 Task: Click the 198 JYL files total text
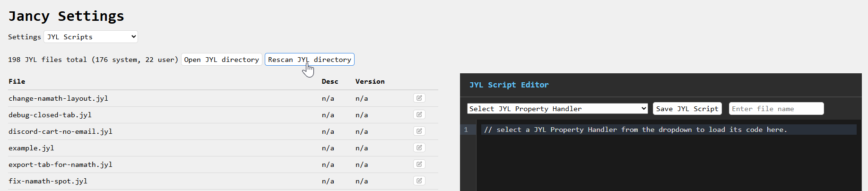click(93, 60)
